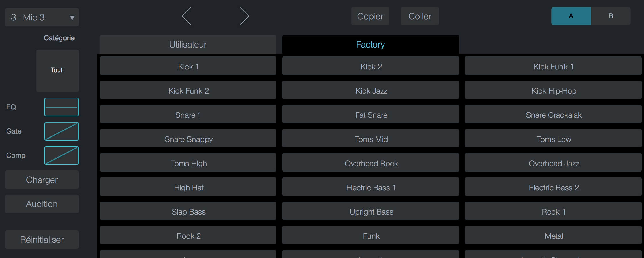The width and height of the screenshot is (644, 258).
Task: Go to previous channel with left arrow
Action: pyautogui.click(x=187, y=16)
